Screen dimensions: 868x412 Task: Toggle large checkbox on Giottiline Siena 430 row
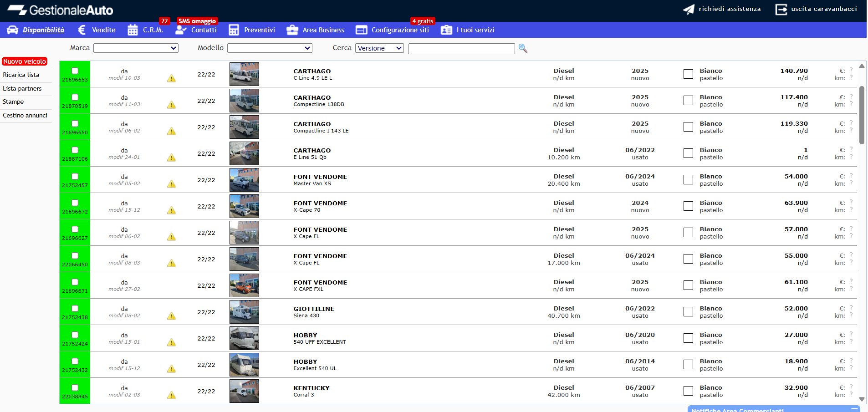[x=688, y=311]
